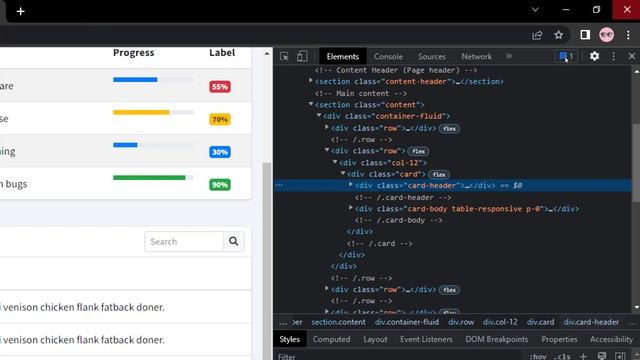Click the share page icon in address bar
The height and width of the screenshot is (360, 640).
(537, 35)
